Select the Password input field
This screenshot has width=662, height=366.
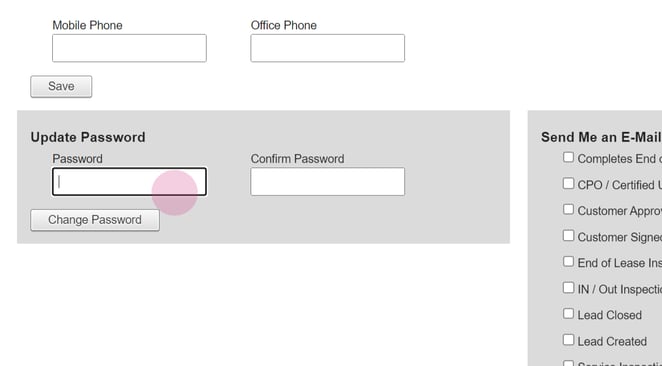129,182
